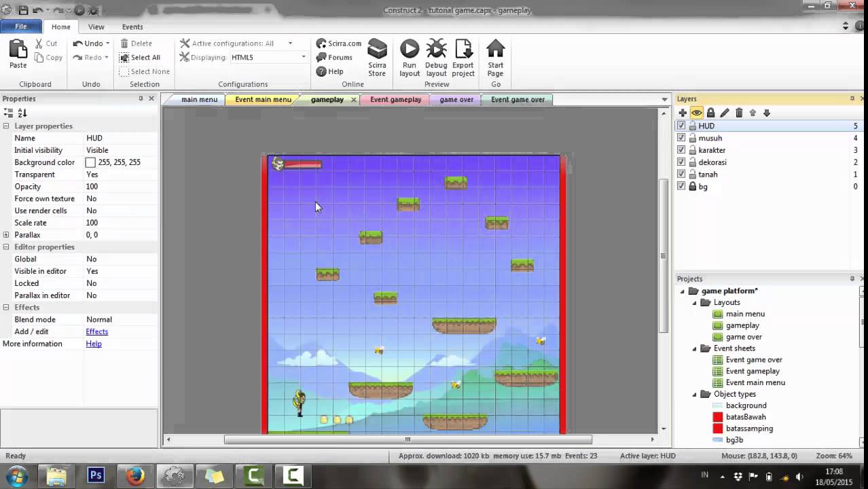Open the Effects link in properties
The image size is (868, 489).
click(x=97, y=331)
